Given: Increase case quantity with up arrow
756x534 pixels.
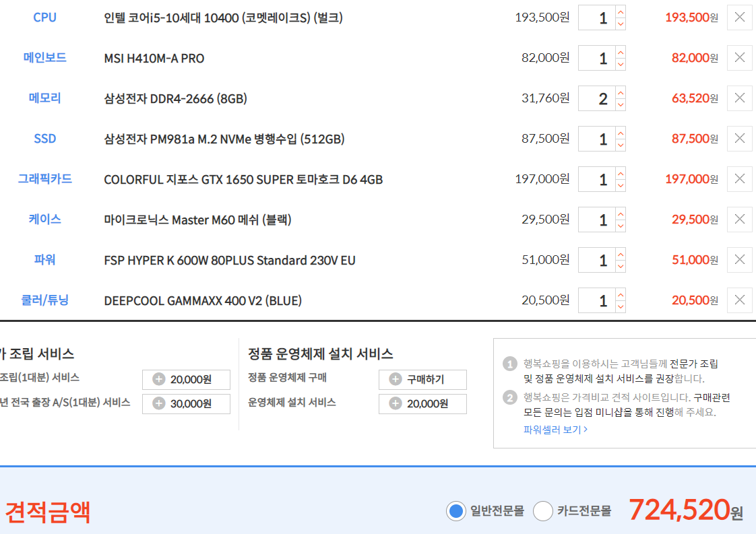Looking at the screenshot, I should [x=621, y=213].
